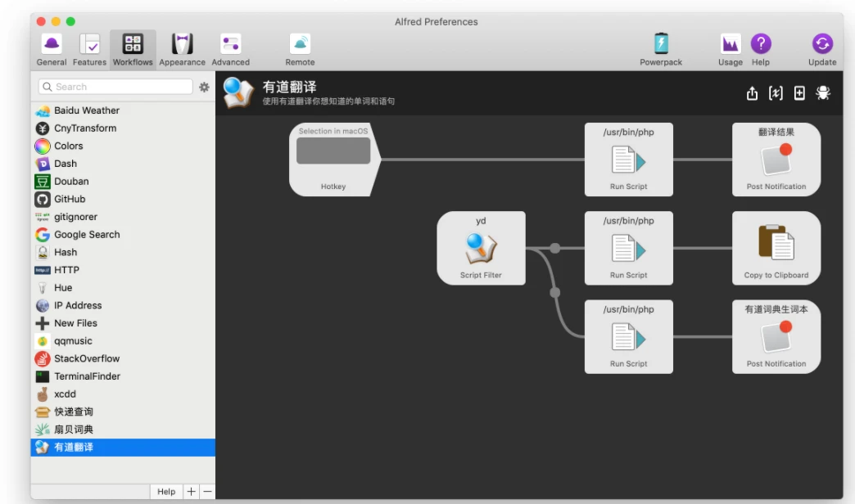The image size is (855, 504).
Task: Open the General preferences tab
Action: pyautogui.click(x=52, y=50)
